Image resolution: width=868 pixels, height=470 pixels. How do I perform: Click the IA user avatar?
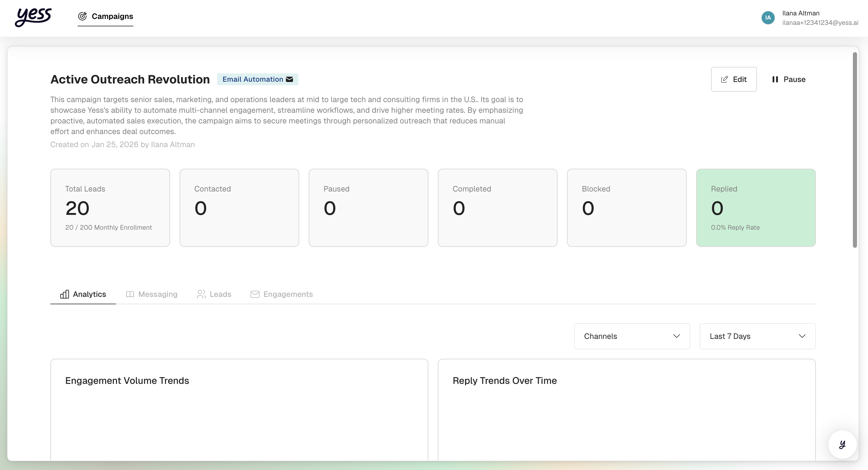click(768, 17)
